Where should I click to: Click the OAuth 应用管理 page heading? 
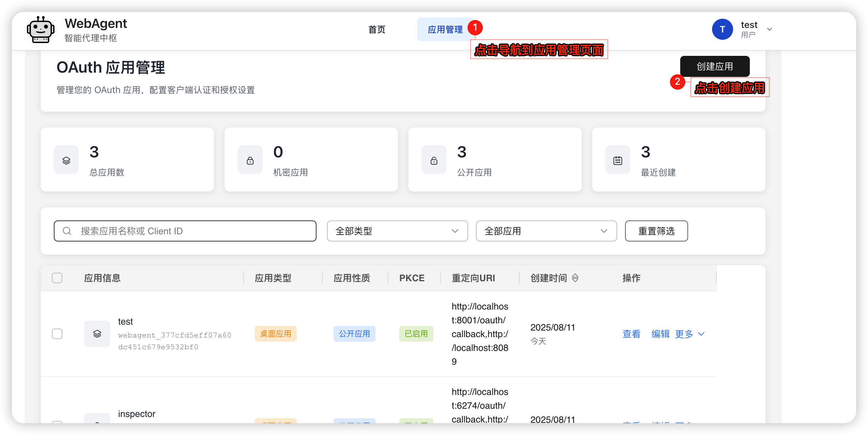(x=111, y=67)
